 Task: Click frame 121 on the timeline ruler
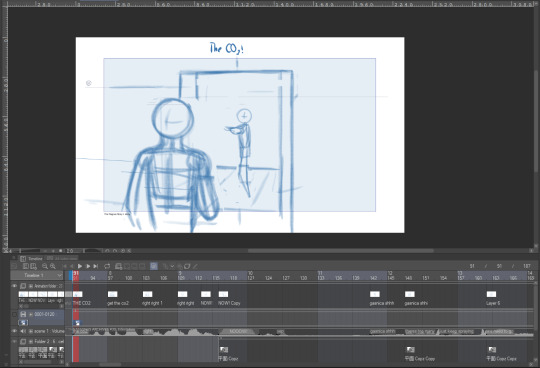pos(250,278)
